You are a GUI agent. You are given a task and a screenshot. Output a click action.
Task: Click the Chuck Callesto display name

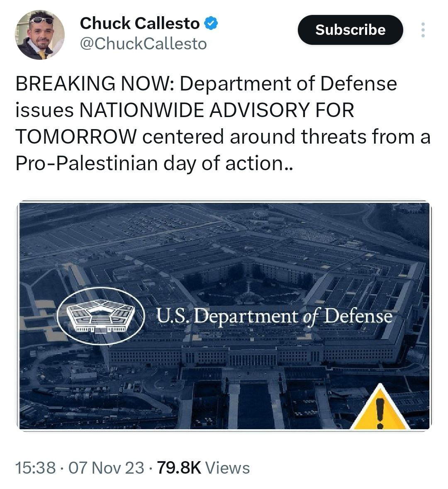(x=139, y=24)
